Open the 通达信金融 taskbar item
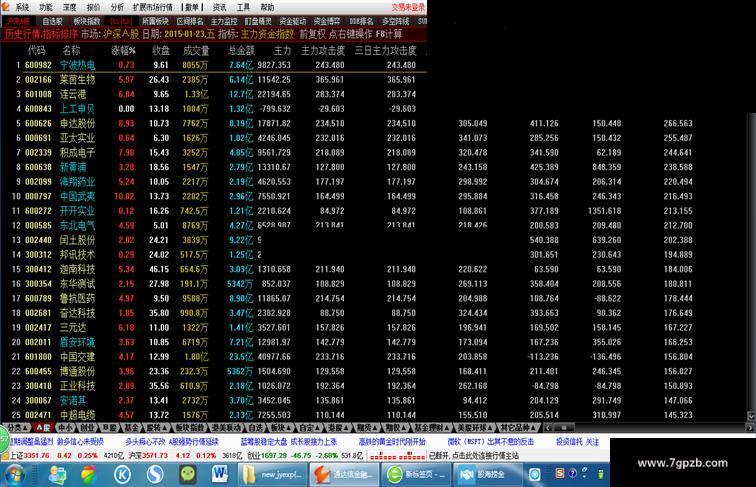 (x=344, y=475)
